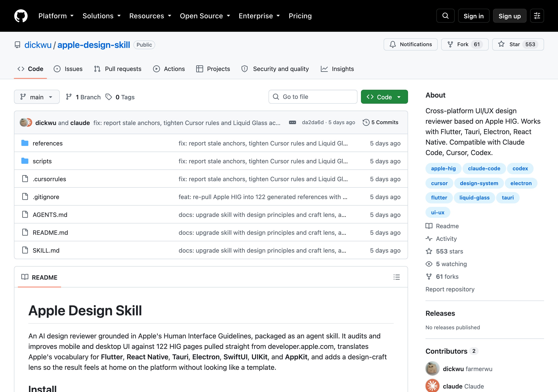Click the dickwu contributor avatar
Viewport: 558px width, 392px height.
(432, 368)
